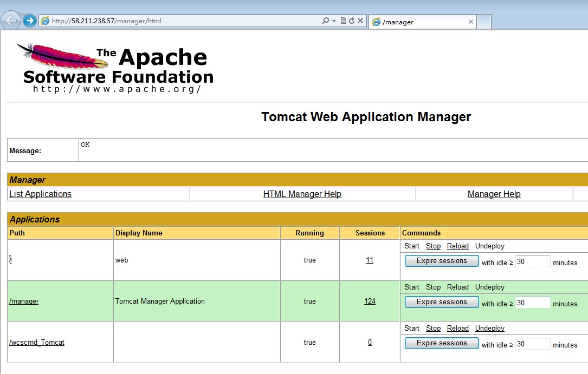Open the List Applications link
The width and height of the screenshot is (588, 374).
tap(40, 194)
